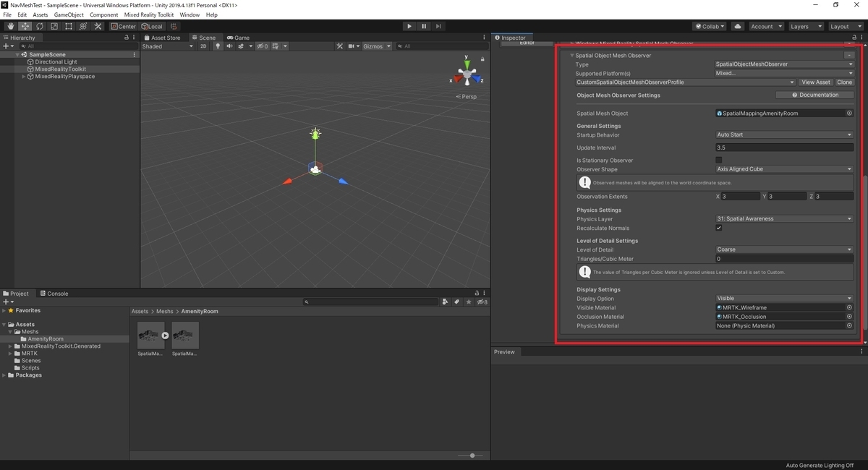Open Mixed Reality Toolkit menu
Image resolution: width=868 pixels, height=470 pixels.
148,14
